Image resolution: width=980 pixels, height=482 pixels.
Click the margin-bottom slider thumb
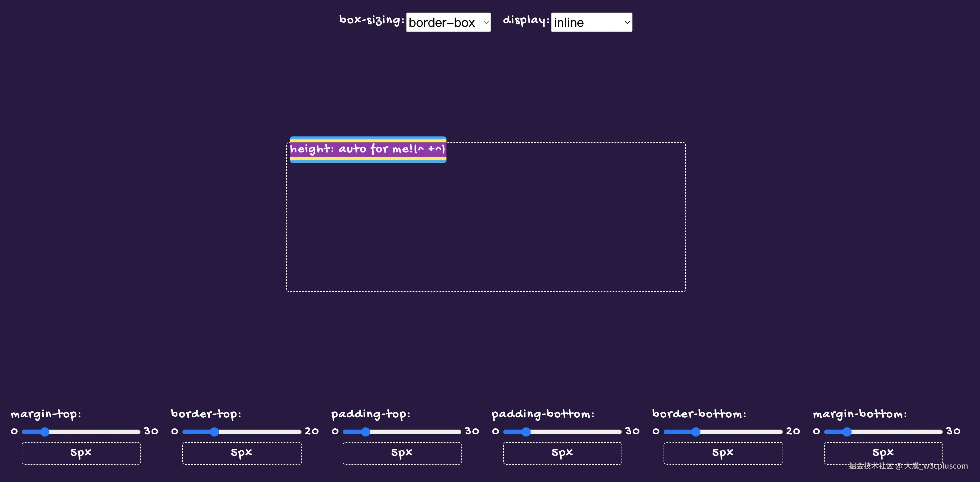pos(846,432)
